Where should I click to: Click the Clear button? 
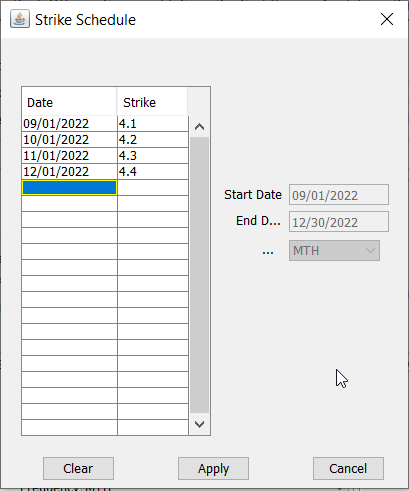[x=78, y=468]
